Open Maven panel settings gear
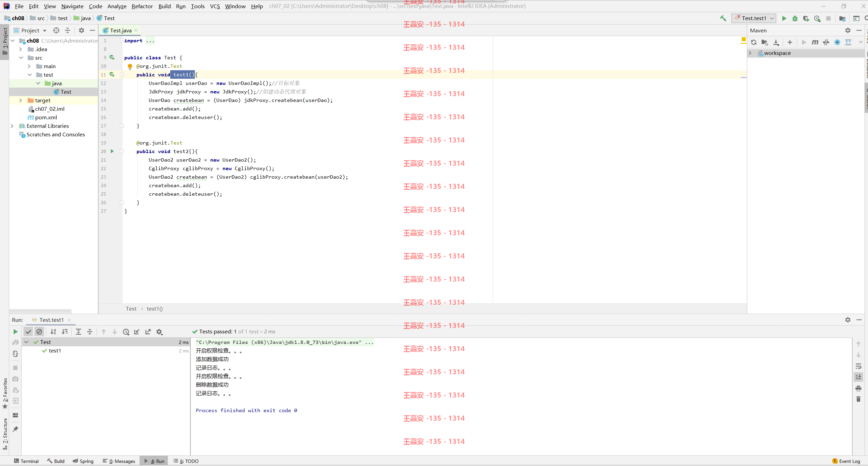Screen dimensions: 868x466 848,30
